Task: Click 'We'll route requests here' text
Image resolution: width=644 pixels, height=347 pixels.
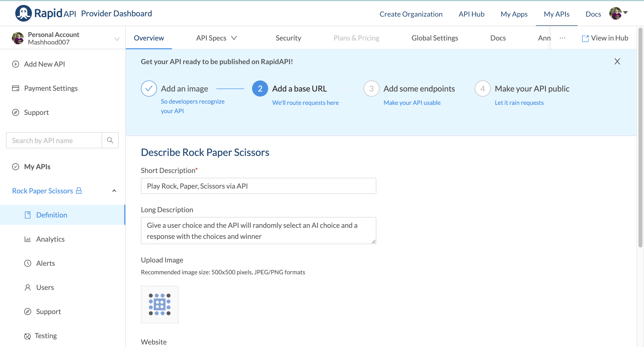Action: click(x=305, y=103)
